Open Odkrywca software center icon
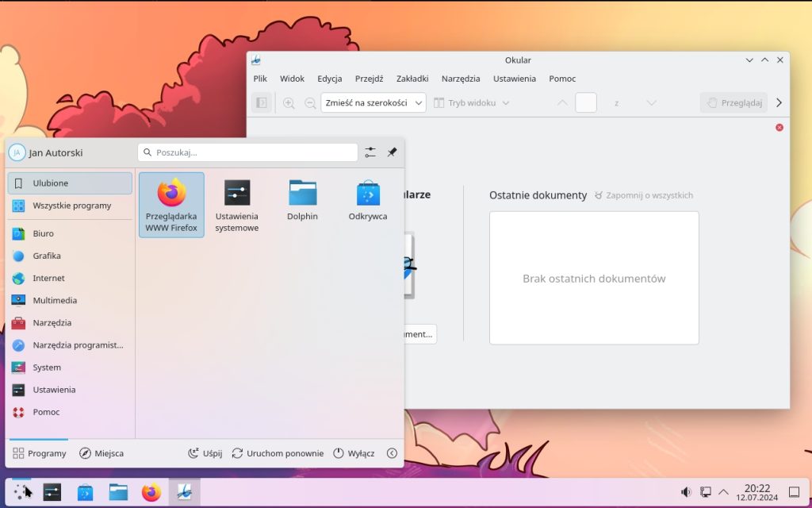Viewport: 812px width, 508px height. pyautogui.click(x=368, y=200)
